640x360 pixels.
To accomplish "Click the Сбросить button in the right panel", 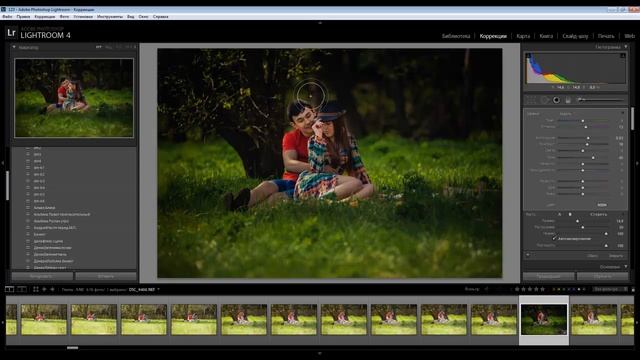I will pyautogui.click(x=602, y=276).
